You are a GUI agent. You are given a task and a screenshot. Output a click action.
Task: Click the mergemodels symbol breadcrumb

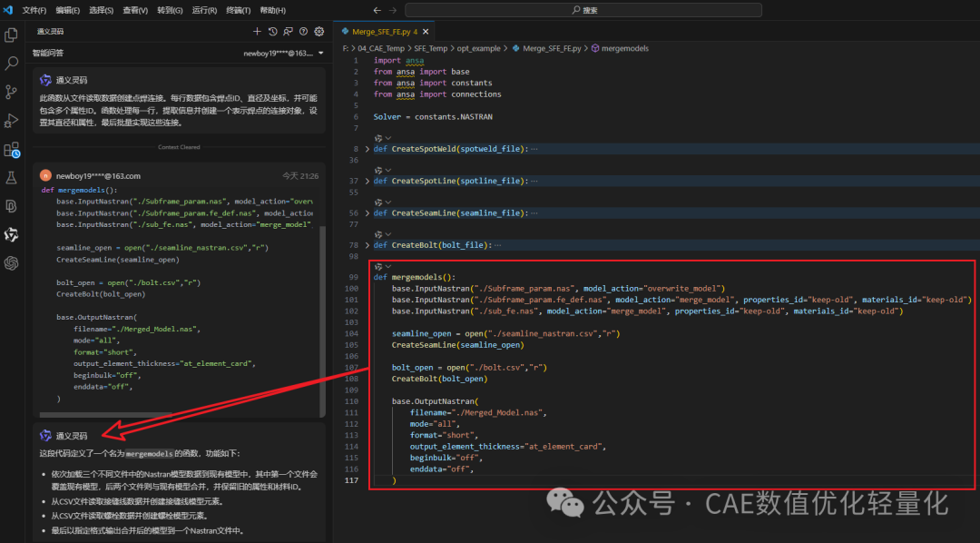[x=620, y=48]
